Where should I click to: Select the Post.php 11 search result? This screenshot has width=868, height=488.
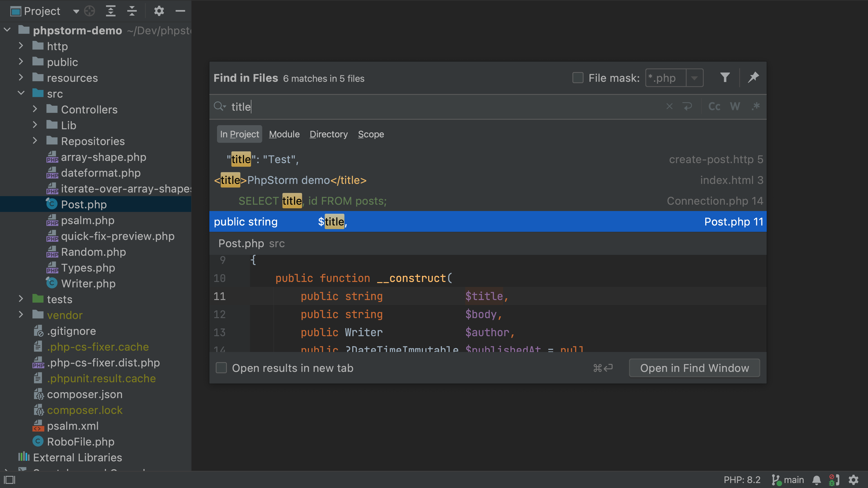click(x=488, y=222)
